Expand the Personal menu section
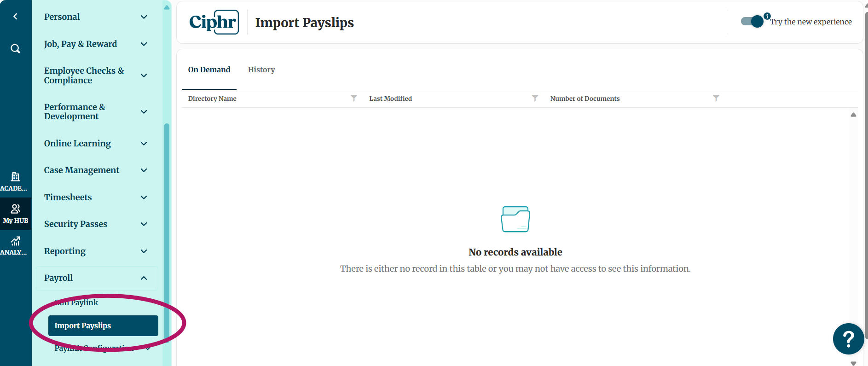868x366 pixels. point(96,17)
